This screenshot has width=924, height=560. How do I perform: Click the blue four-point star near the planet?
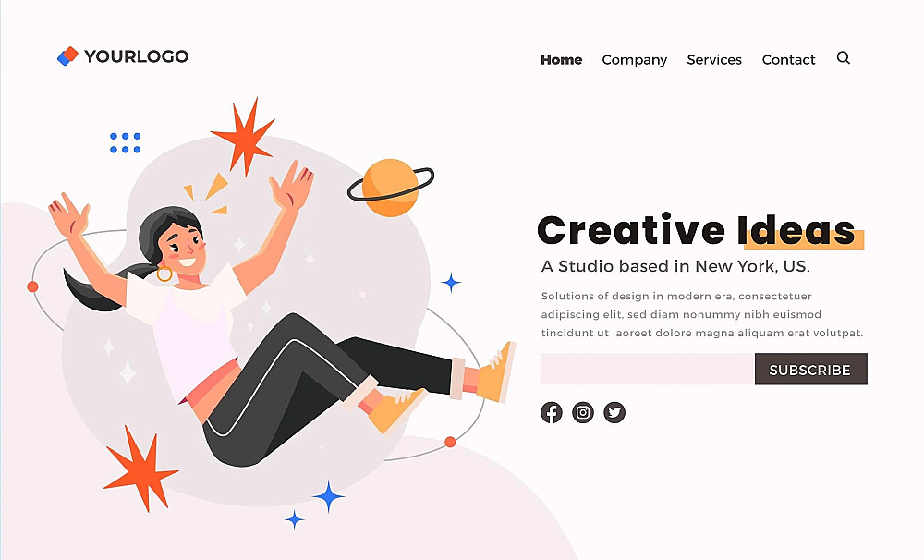451,283
